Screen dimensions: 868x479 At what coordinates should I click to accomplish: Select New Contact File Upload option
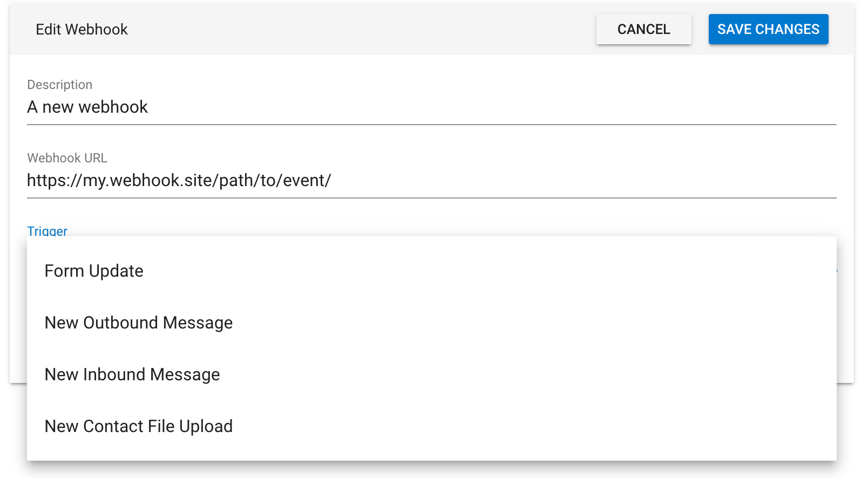(x=139, y=426)
